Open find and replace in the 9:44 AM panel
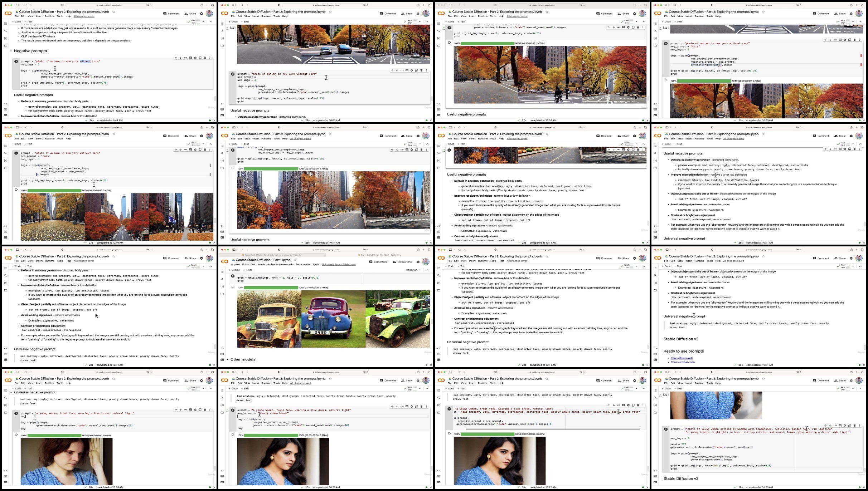The width and height of the screenshot is (868, 491). 5,31
